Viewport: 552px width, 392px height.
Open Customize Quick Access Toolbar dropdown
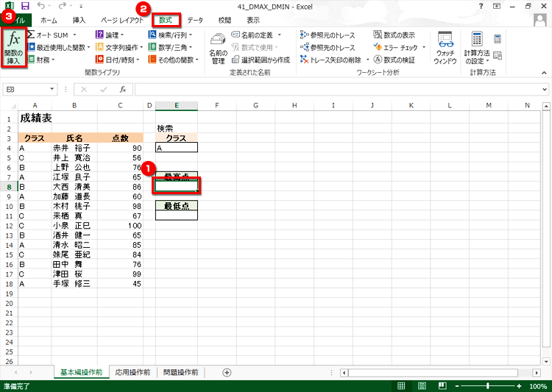click(x=81, y=7)
